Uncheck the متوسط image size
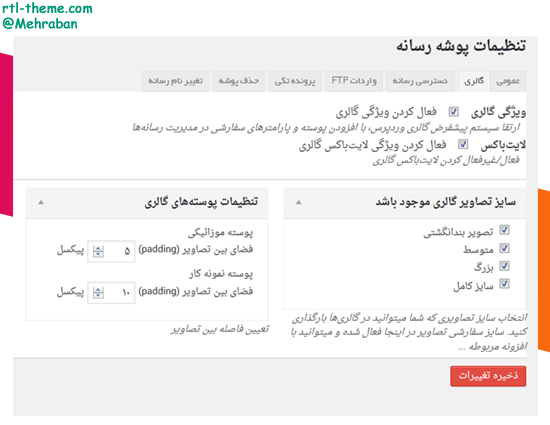The width and height of the screenshot is (550, 425). pyautogui.click(x=504, y=248)
